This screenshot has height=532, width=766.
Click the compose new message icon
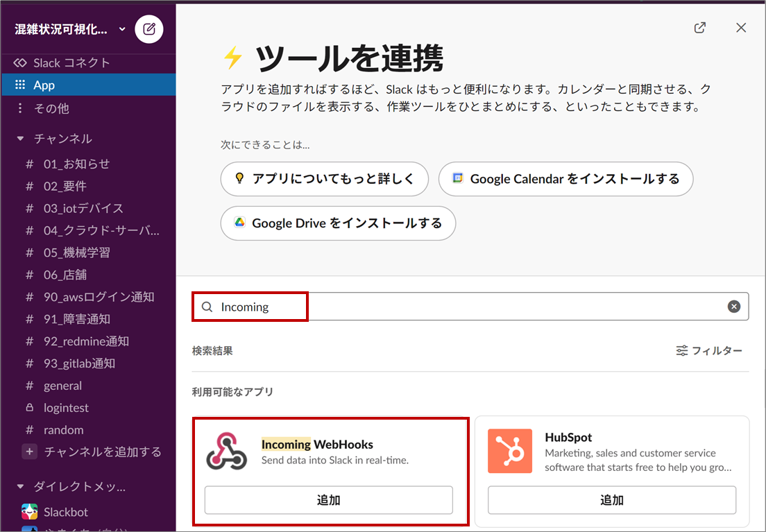tap(149, 29)
